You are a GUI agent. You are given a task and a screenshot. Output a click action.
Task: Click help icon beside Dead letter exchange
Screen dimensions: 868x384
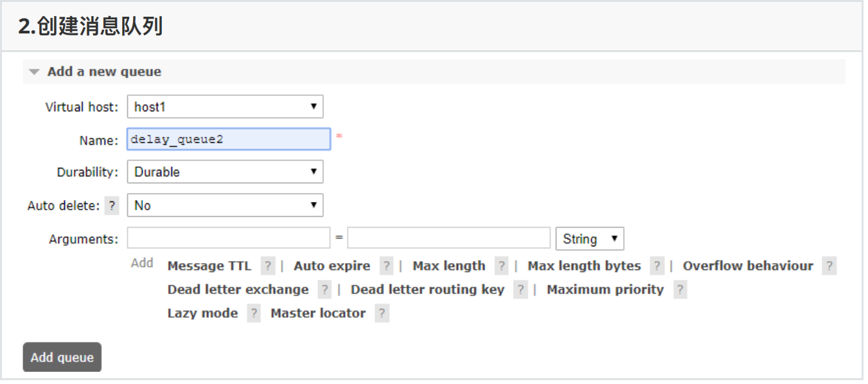pos(324,290)
